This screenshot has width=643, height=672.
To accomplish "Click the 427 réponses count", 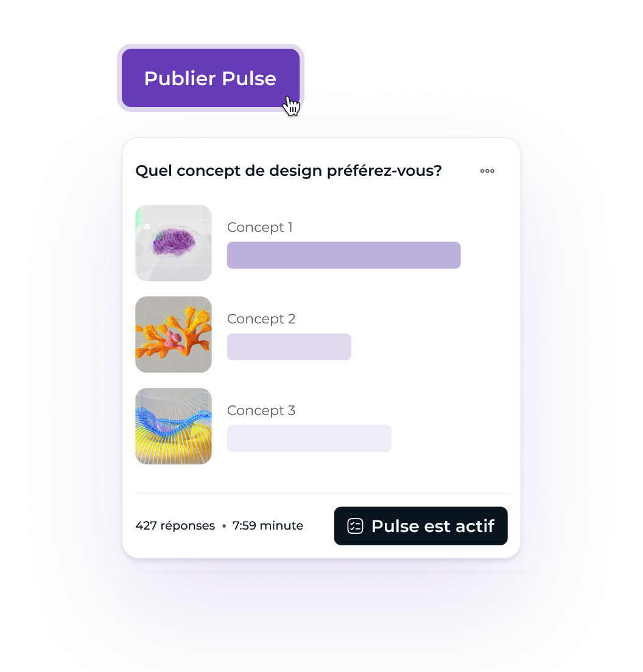I will point(175,526).
